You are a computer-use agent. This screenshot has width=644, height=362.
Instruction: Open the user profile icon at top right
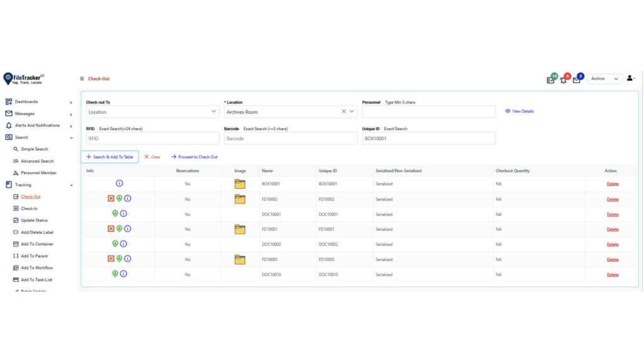[630, 78]
